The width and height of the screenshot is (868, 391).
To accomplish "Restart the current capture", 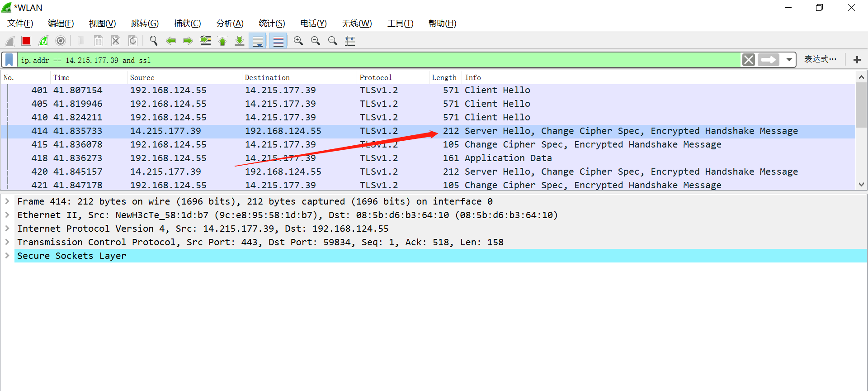I will pos(43,41).
